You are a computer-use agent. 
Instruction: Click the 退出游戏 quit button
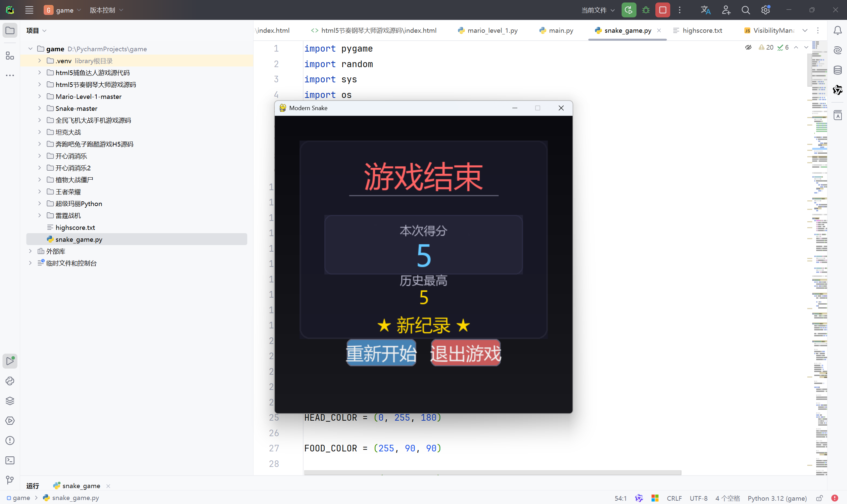coord(465,353)
